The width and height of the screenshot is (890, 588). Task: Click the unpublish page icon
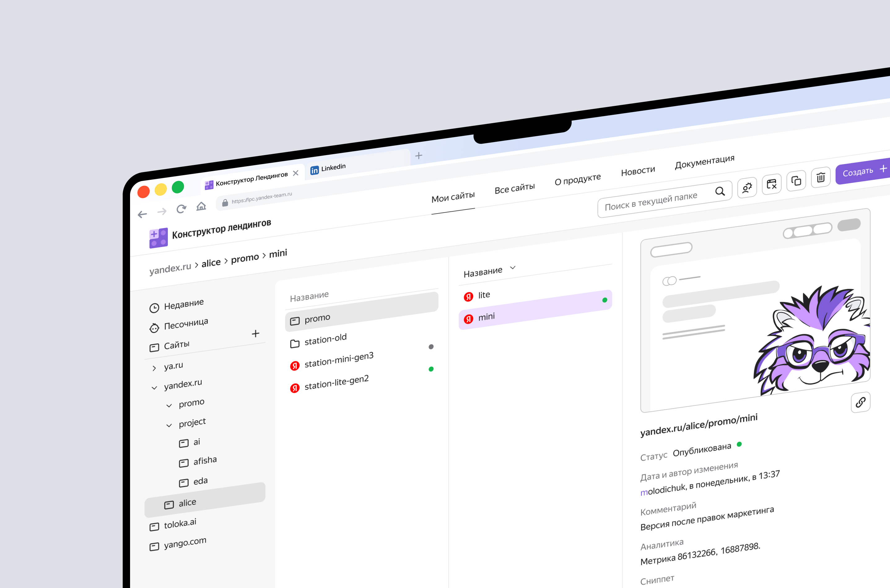771,184
